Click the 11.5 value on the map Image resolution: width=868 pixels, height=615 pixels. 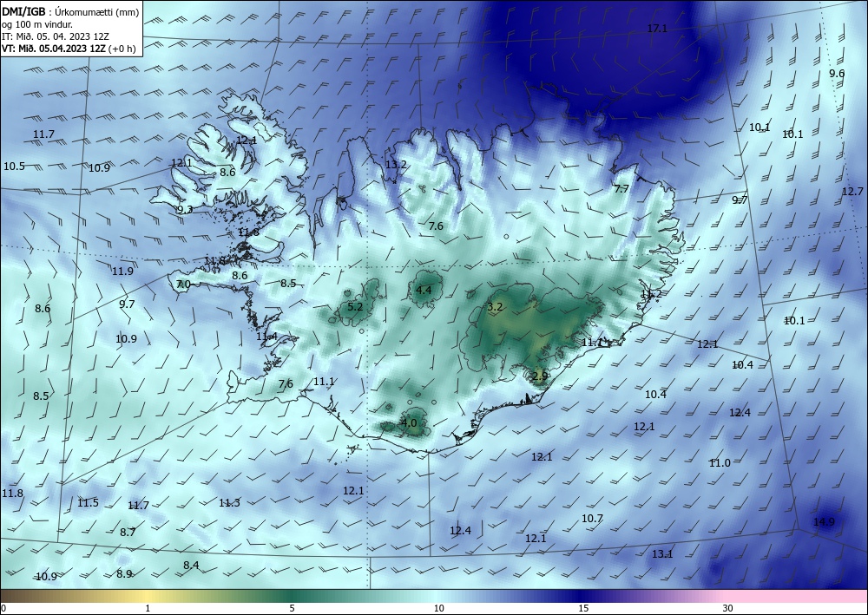click(x=88, y=503)
